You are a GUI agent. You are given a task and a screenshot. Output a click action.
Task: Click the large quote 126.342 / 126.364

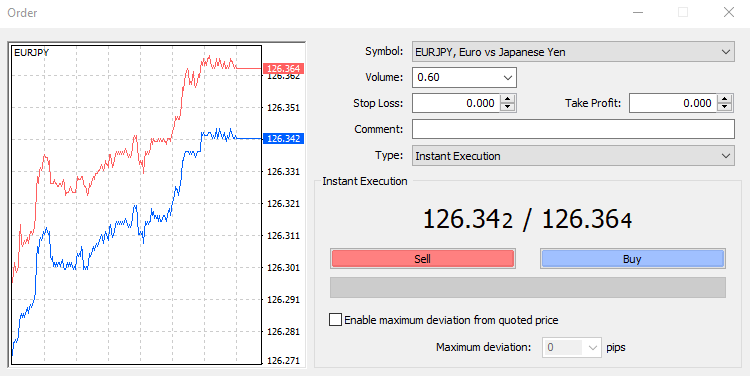click(x=528, y=220)
